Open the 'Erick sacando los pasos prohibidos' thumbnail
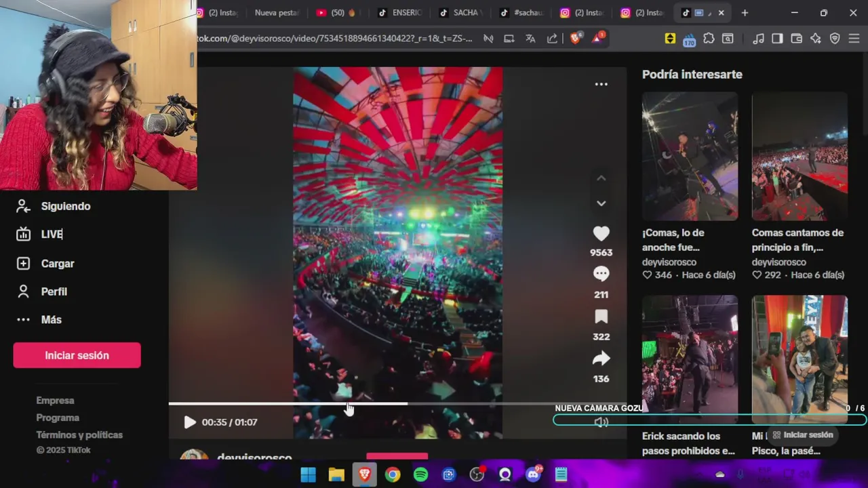Image resolution: width=868 pixels, height=488 pixels. [x=690, y=359]
